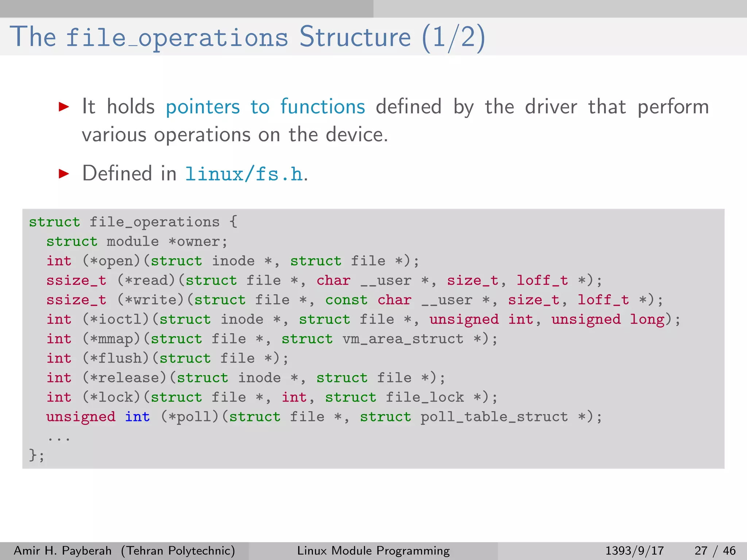Click the '(*write)' function pointer line
This screenshot has height=560, width=747.
tap(355, 300)
